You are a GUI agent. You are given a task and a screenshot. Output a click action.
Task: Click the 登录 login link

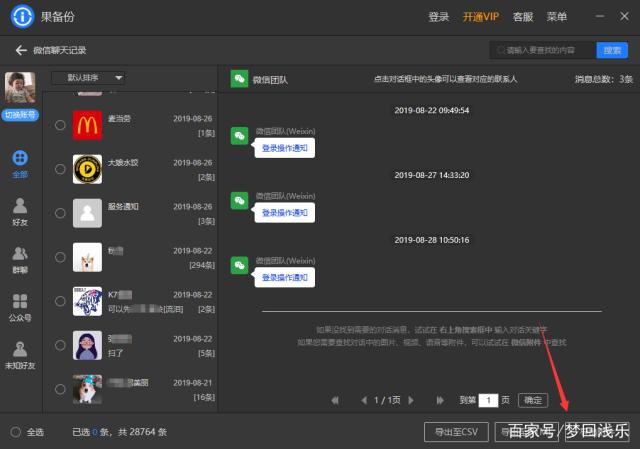438,17
